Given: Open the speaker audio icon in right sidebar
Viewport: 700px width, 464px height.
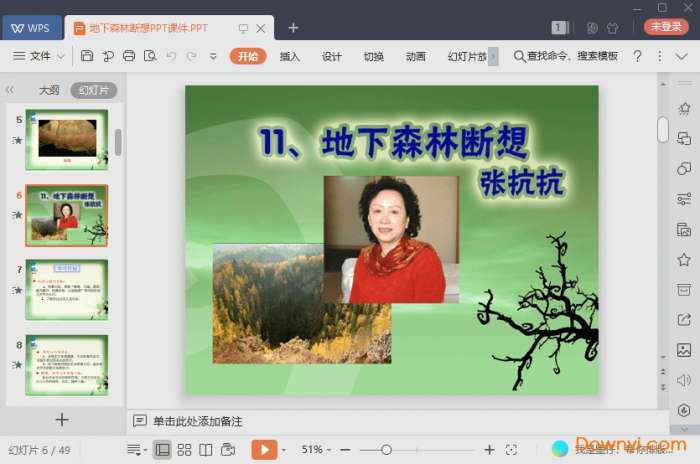Looking at the screenshot, I should (684, 380).
